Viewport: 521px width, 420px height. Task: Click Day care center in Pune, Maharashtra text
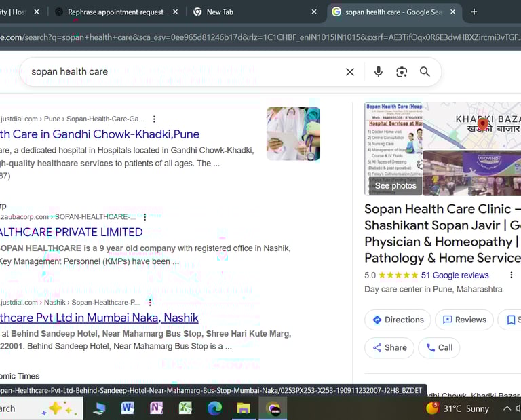[433, 290]
